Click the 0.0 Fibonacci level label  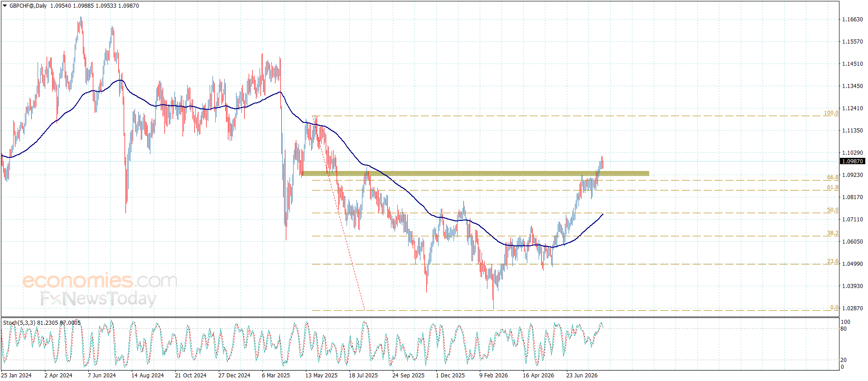point(834,308)
